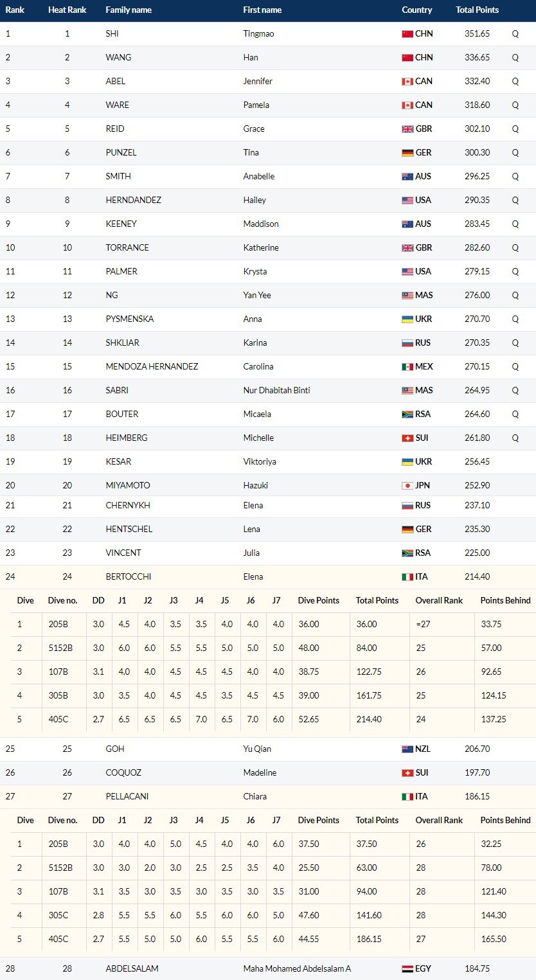Open the NG Yan Yee result row
Screen dimensions: 536x980
pyautogui.click(x=268, y=295)
